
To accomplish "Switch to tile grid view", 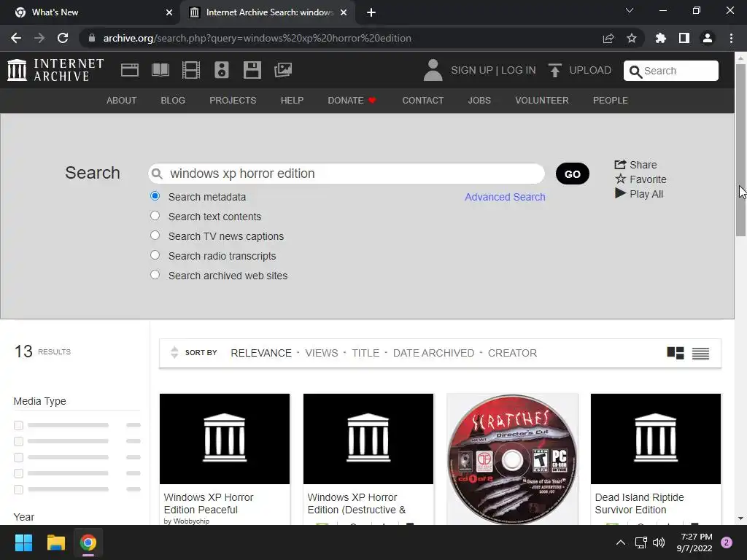I will pos(675,353).
